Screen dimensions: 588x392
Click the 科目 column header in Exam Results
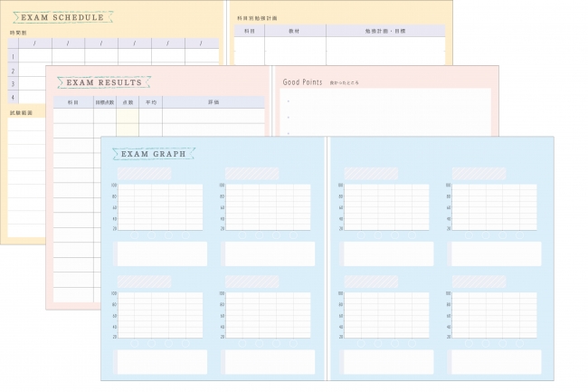click(x=73, y=103)
